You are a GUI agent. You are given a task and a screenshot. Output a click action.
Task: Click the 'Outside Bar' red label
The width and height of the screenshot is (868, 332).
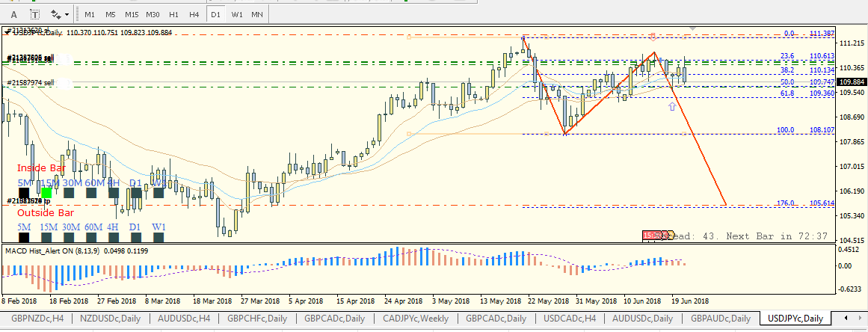click(46, 213)
